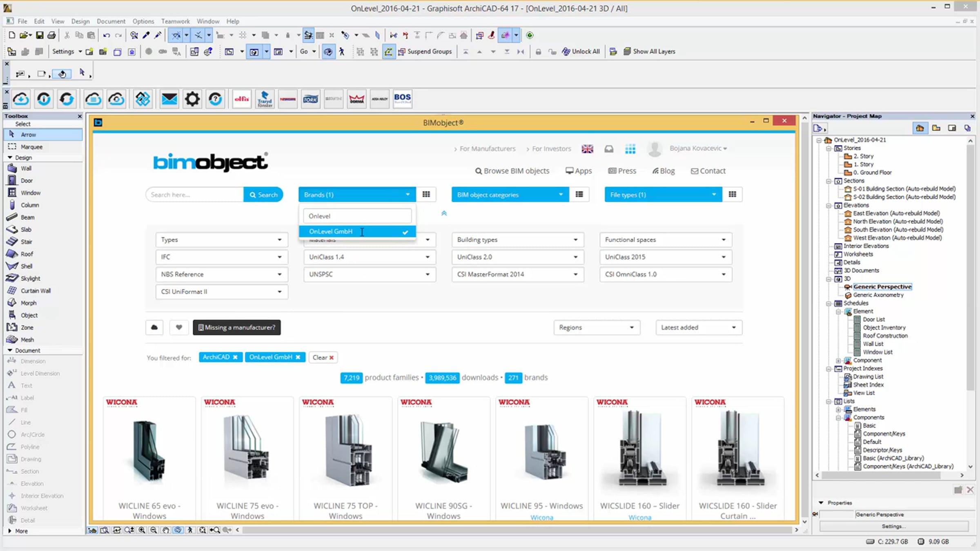The image size is (980, 551).
Task: Remove the ArchiCAD filter tag
Action: point(235,357)
